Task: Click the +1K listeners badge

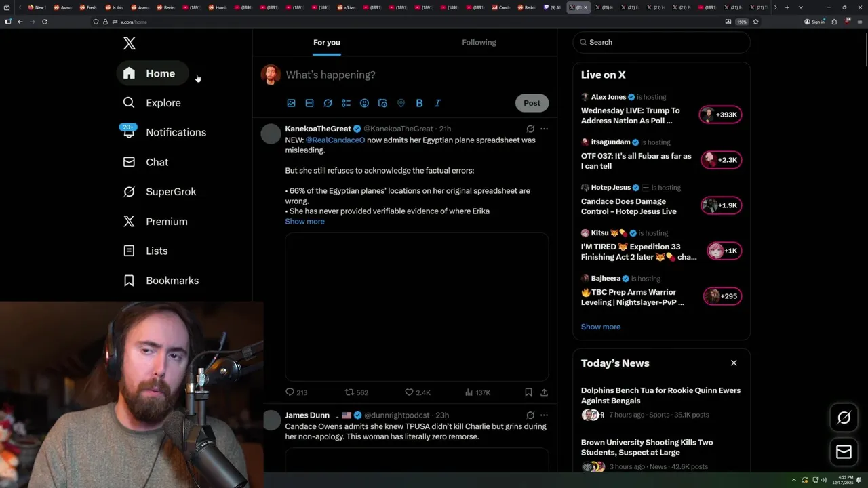Action: 724,251
